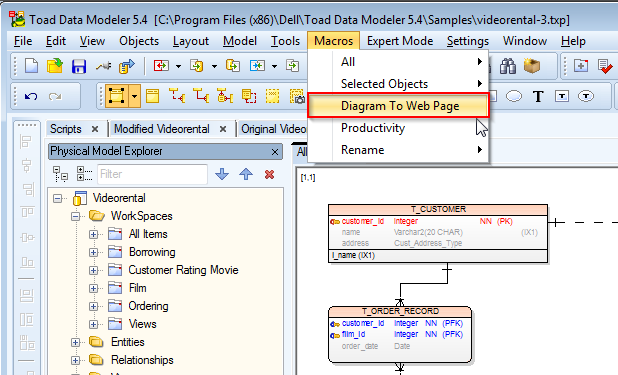Image resolution: width=618 pixels, height=375 pixels.
Task: Create a new model with the blank page icon
Action: click(x=31, y=66)
